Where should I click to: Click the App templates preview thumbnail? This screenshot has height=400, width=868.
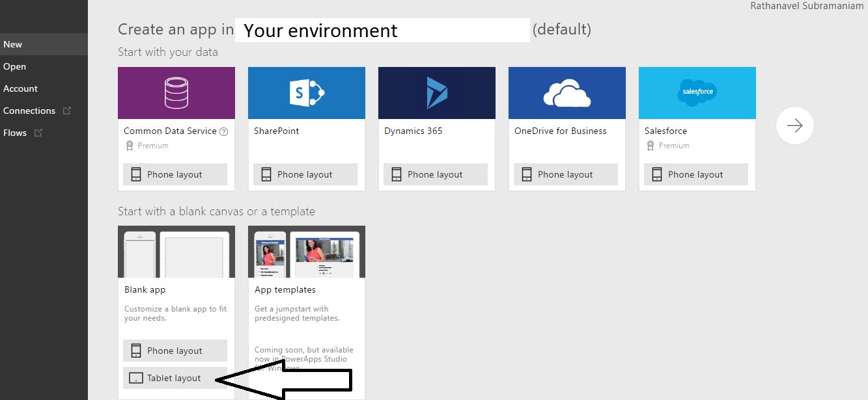click(x=307, y=252)
